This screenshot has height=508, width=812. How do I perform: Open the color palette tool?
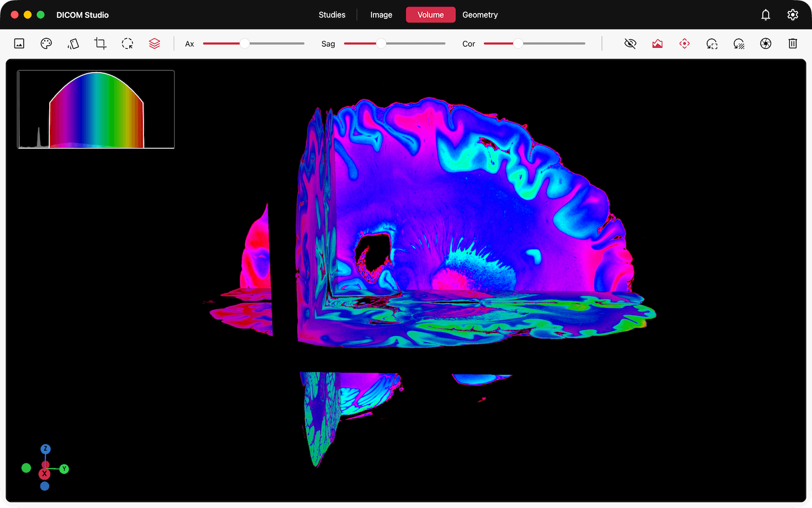(x=46, y=44)
